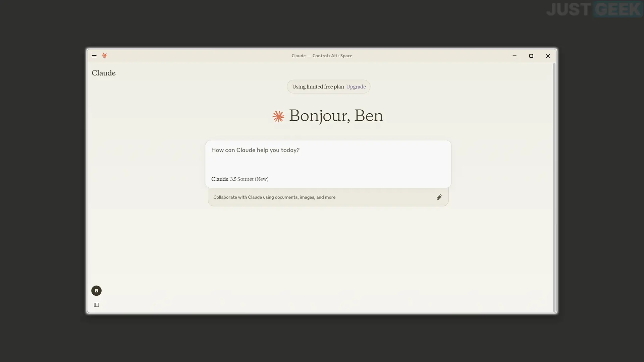This screenshot has width=644, height=362.
Task: Maximize the Claude window
Action: coord(531,56)
